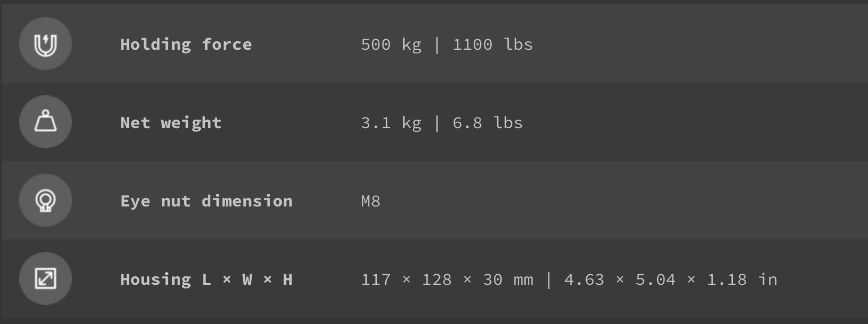The height and width of the screenshot is (324, 868).
Task: Click the housing dimensions resize-arrow icon
Action: pyautogui.click(x=46, y=278)
